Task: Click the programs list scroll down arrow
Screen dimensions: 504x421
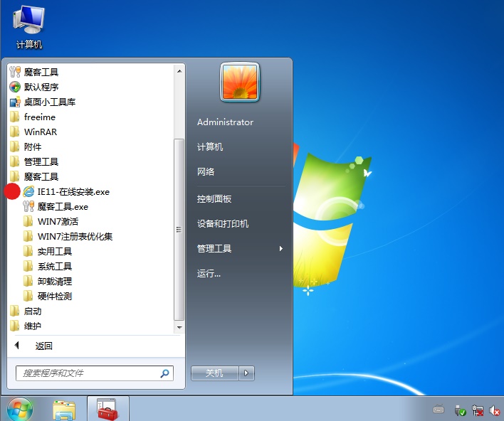Action: (179, 328)
